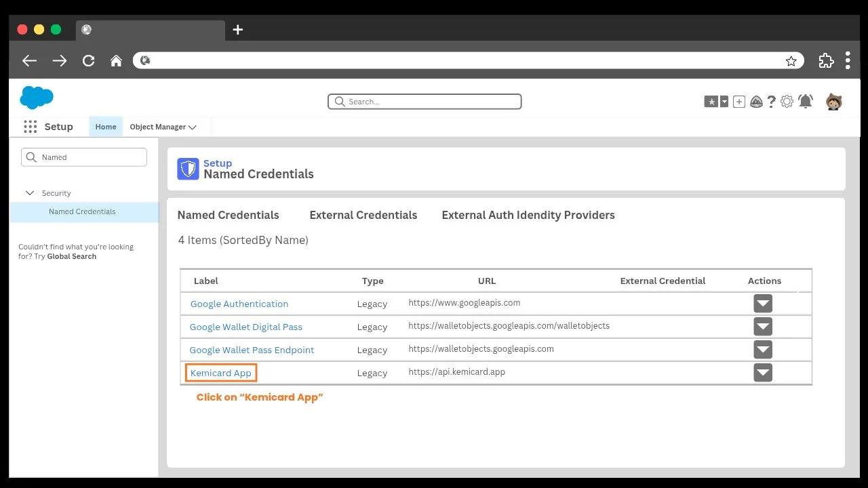Screen dimensions: 868x488
Task: Open actions dropdown for Google Wallet Pass Endpoint
Action: coord(763,349)
